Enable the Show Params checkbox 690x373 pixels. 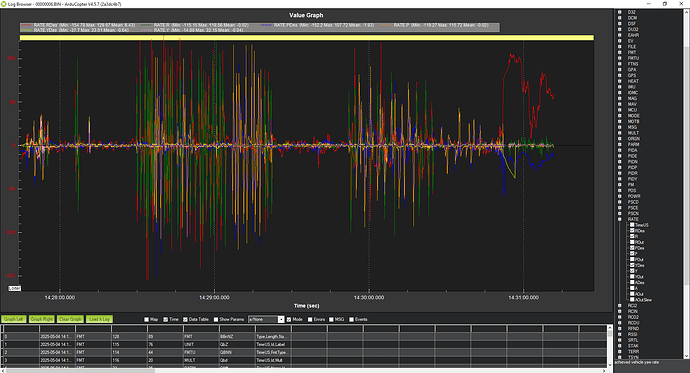tap(216, 319)
